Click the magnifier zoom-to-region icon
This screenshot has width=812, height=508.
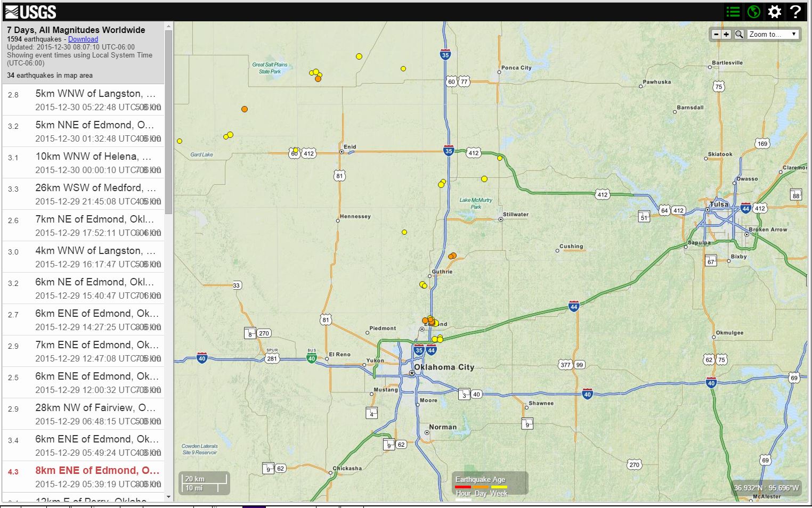[x=739, y=34]
